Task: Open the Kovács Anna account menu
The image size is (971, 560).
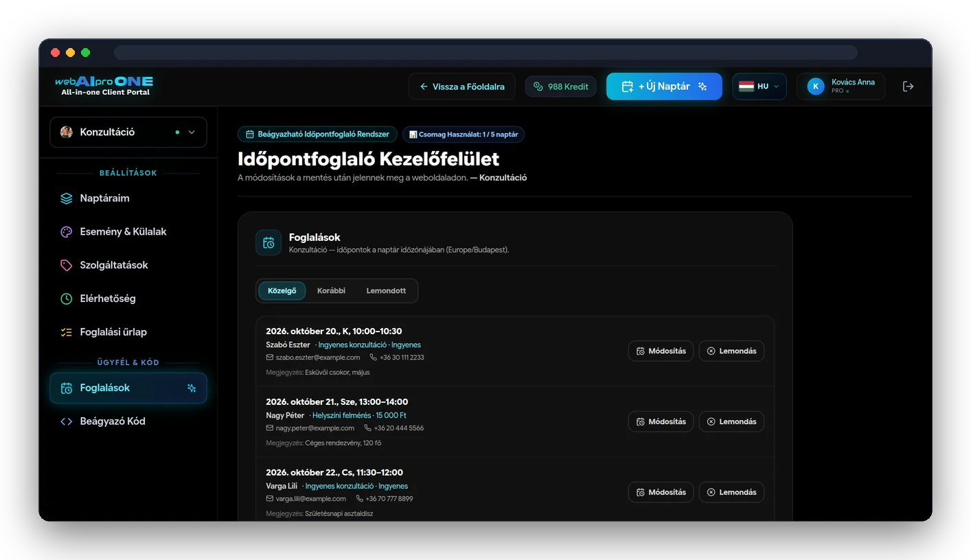Action: point(841,86)
